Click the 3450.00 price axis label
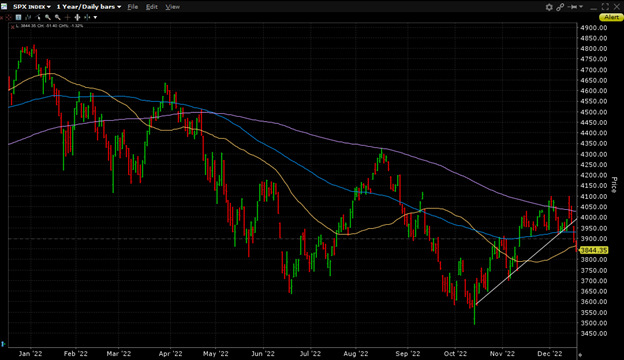This screenshot has width=624, height=360. 594,334
